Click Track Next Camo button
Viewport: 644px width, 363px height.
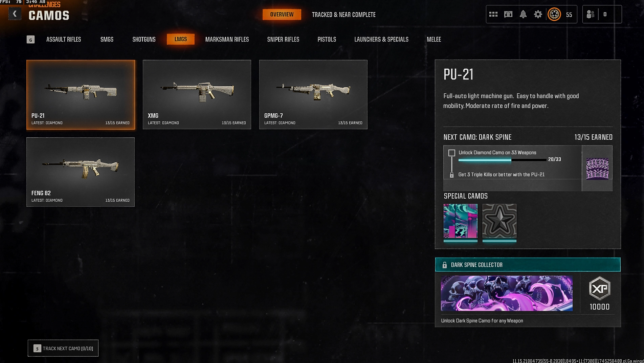(x=63, y=348)
